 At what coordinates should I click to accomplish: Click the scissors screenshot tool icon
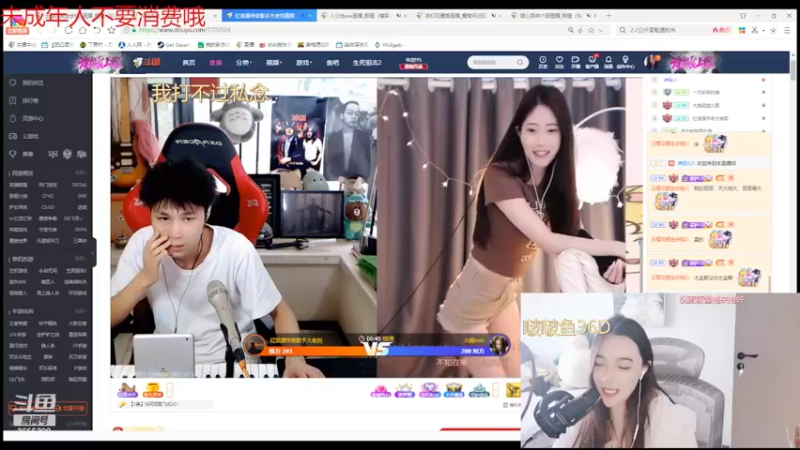tap(755, 30)
